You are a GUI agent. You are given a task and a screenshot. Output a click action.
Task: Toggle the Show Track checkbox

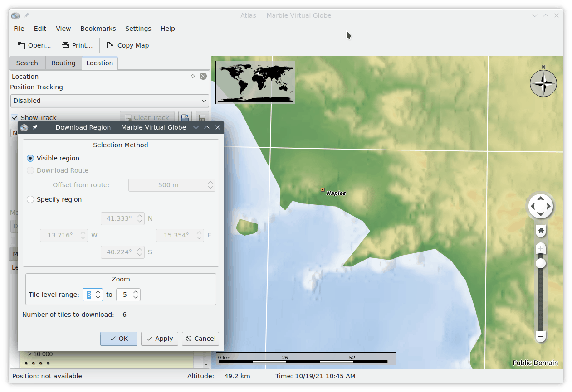15,118
